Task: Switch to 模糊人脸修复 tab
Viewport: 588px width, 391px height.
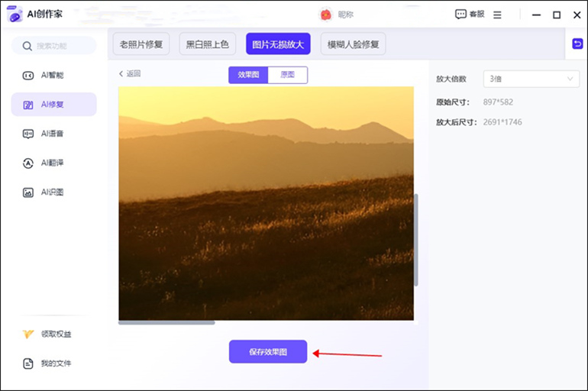Action: click(x=353, y=44)
